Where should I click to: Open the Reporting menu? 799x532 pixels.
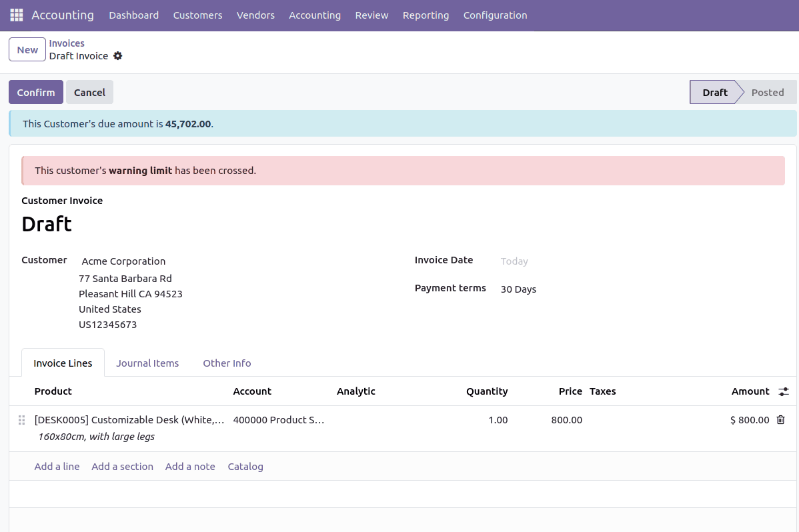[x=426, y=15]
